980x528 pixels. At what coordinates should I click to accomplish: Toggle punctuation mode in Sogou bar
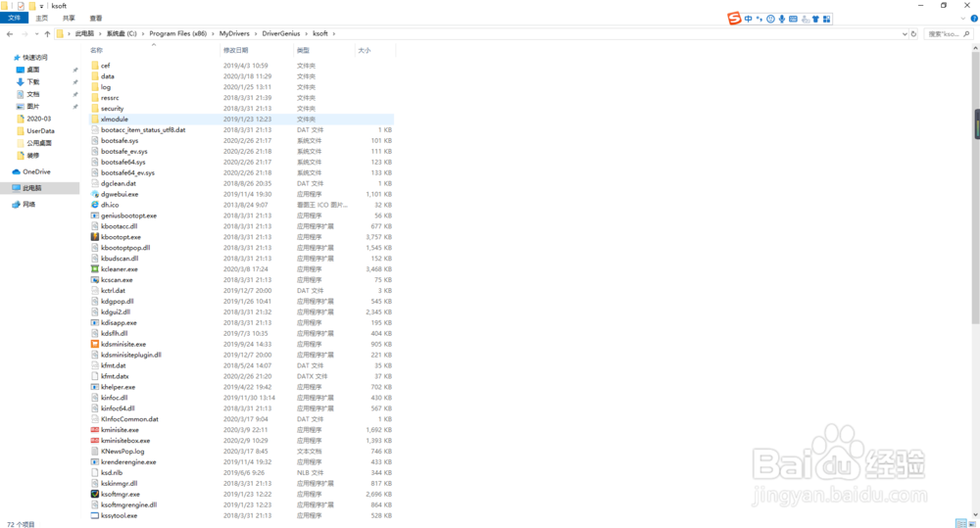pyautogui.click(x=759, y=19)
